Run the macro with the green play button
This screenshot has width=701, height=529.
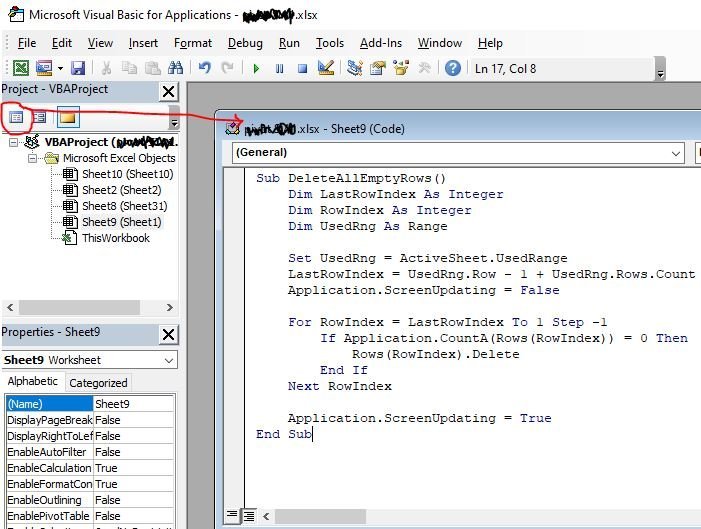click(257, 68)
